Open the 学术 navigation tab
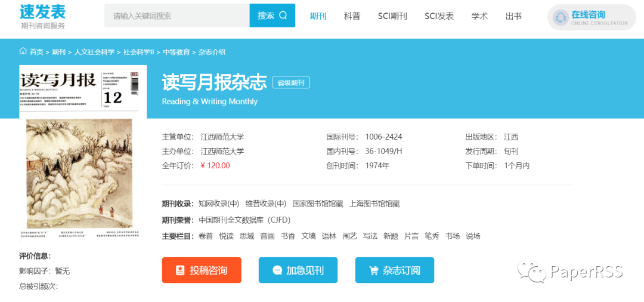 [x=479, y=16]
